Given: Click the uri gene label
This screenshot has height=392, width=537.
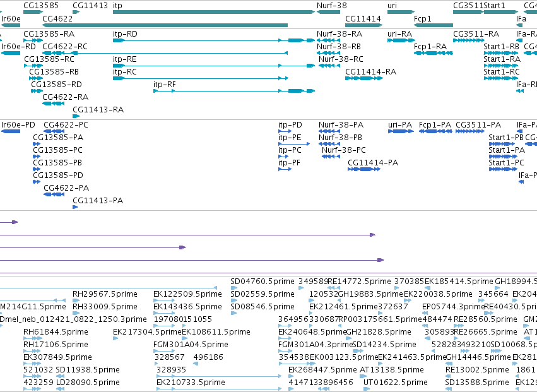Looking at the screenshot, I should 392,6.
